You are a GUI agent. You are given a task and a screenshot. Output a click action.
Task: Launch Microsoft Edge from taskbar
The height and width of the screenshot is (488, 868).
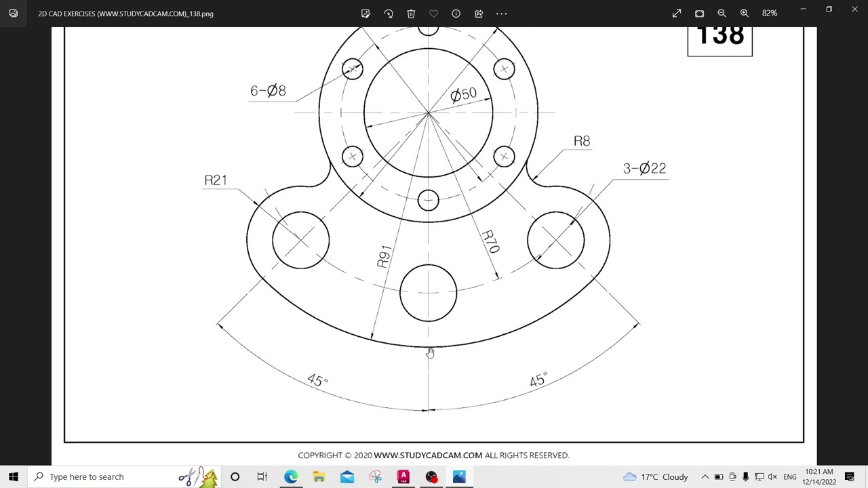point(291,476)
